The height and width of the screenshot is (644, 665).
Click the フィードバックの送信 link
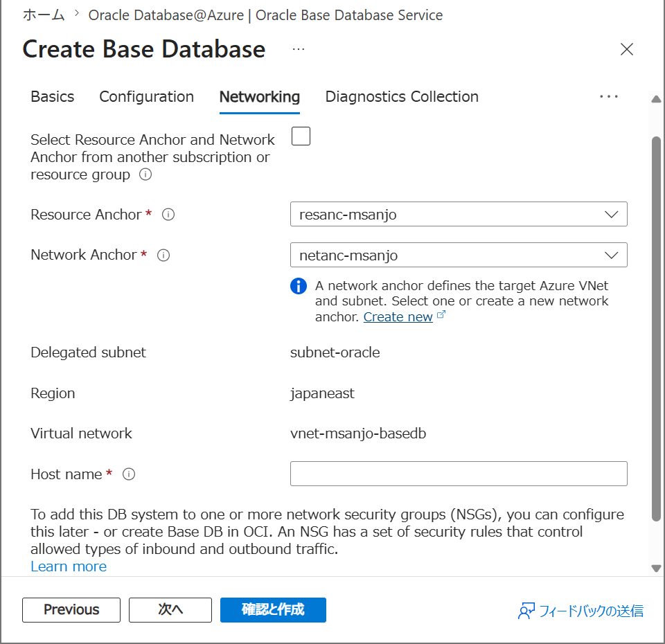[x=591, y=611]
